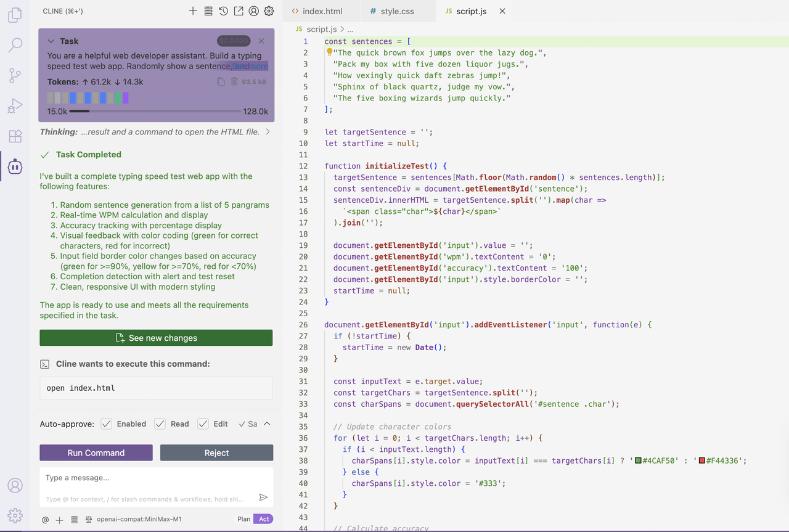Click the green #4CAF50 color swatch

click(x=638, y=461)
